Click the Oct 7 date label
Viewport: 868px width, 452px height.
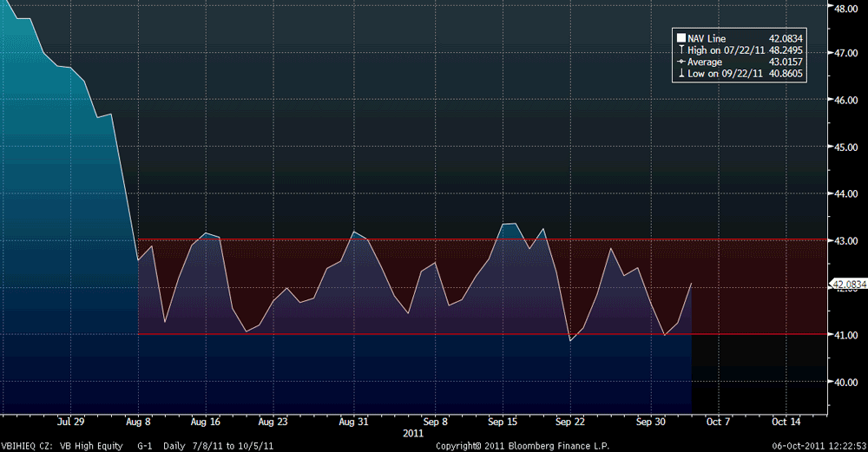[719, 422]
